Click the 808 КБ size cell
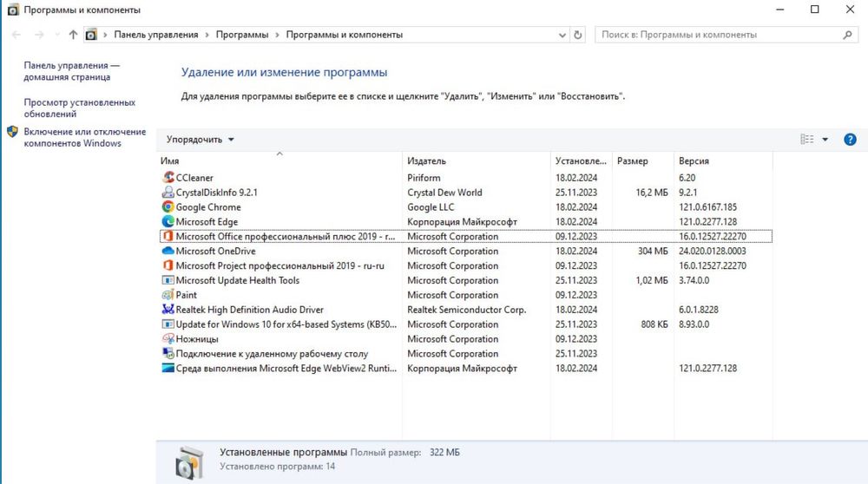Screen dimensions: 868x484 (x=654, y=324)
